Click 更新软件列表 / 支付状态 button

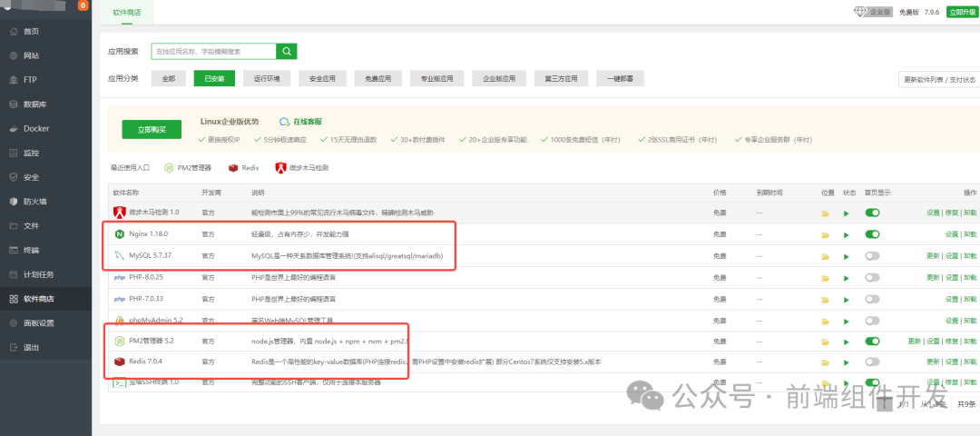[x=939, y=79]
